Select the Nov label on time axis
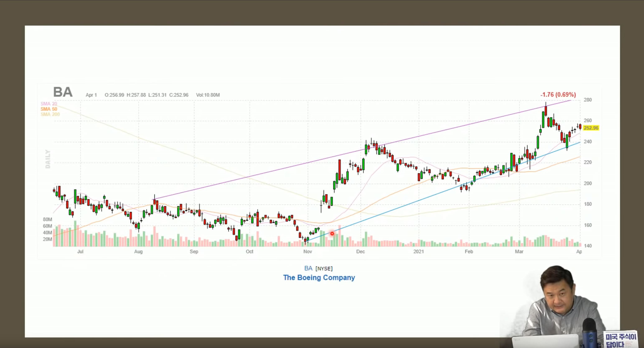 click(307, 252)
